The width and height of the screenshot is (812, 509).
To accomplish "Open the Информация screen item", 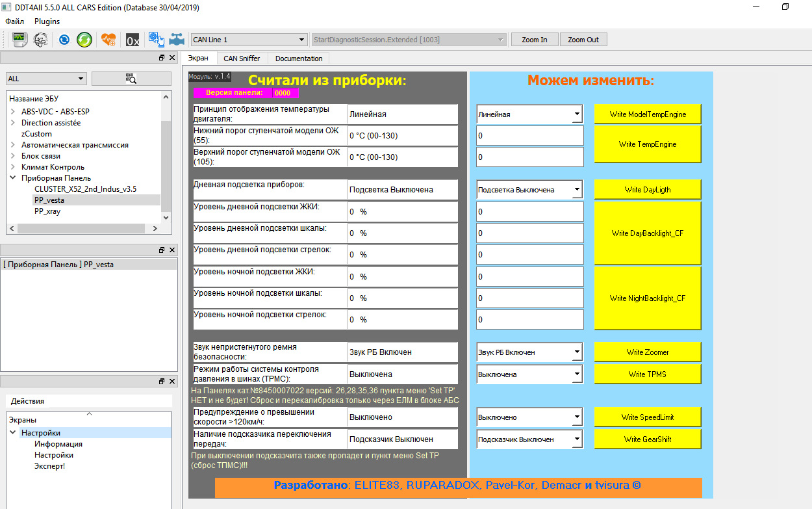I will (58, 444).
